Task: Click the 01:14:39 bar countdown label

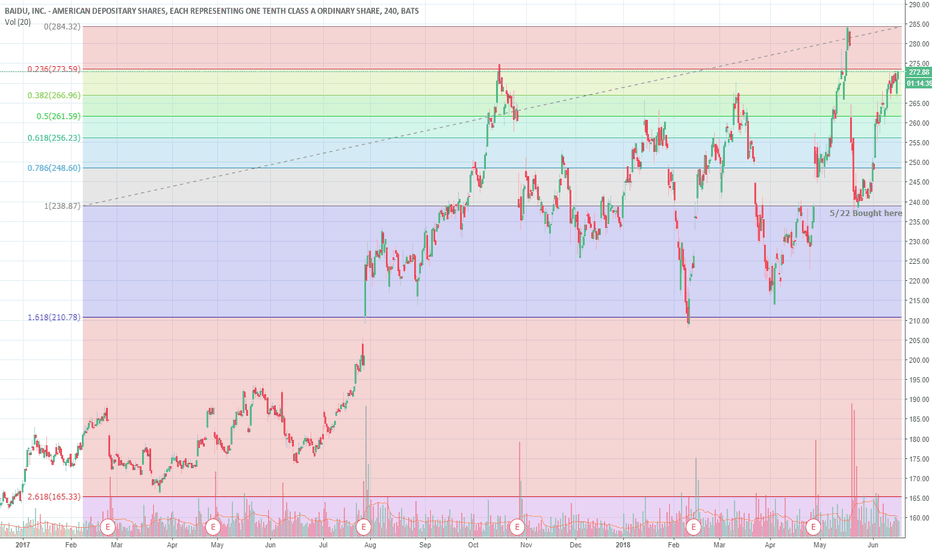Action: click(919, 83)
